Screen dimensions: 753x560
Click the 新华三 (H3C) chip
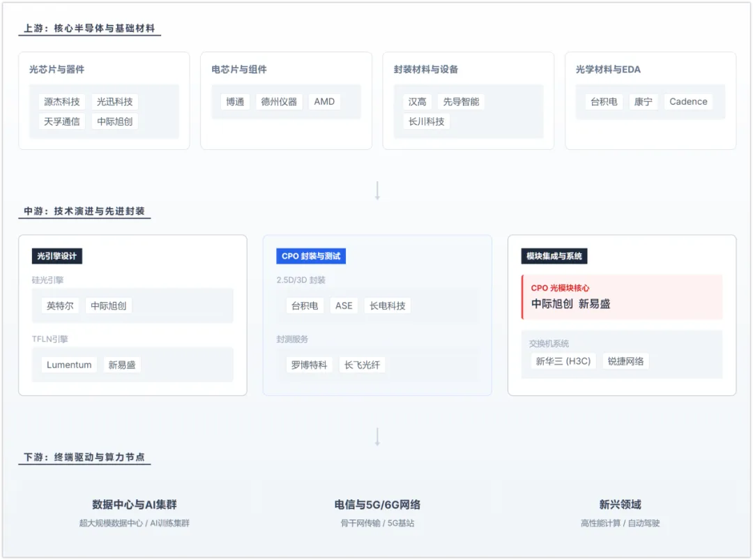(x=563, y=361)
